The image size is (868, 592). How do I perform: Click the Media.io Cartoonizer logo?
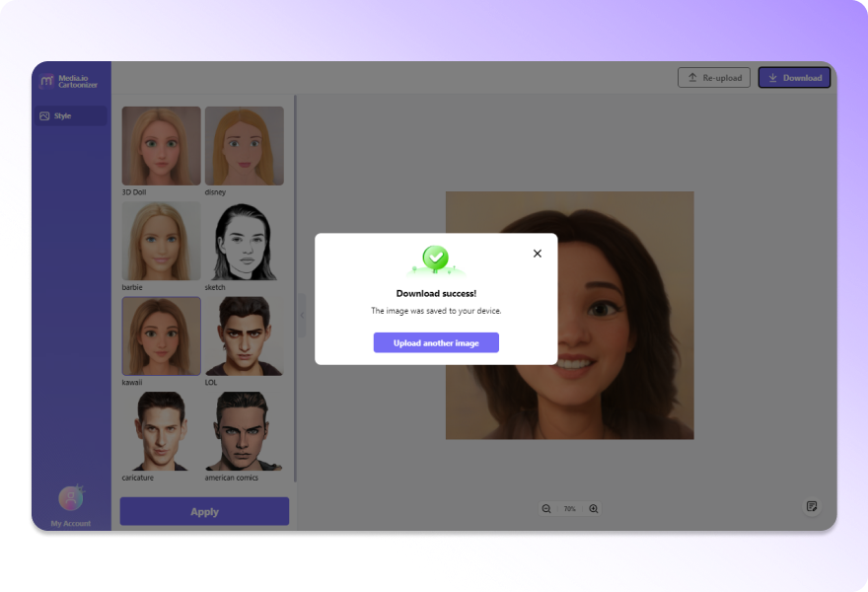click(69, 81)
